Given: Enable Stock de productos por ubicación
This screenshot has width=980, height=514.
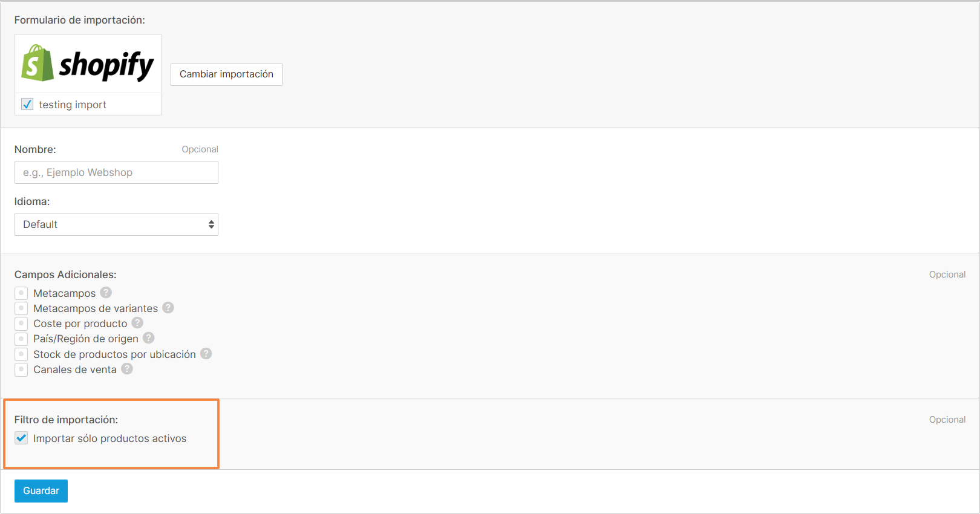Looking at the screenshot, I should [x=21, y=354].
